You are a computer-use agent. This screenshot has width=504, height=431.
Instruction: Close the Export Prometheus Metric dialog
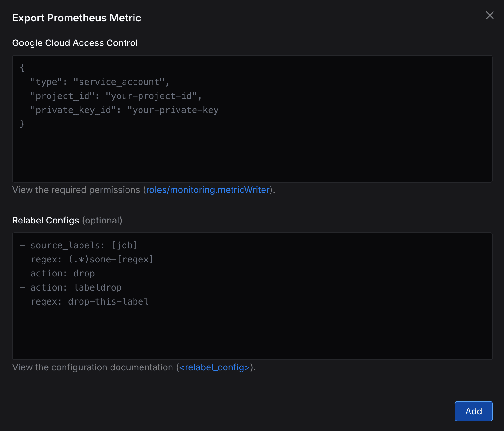pyautogui.click(x=490, y=15)
